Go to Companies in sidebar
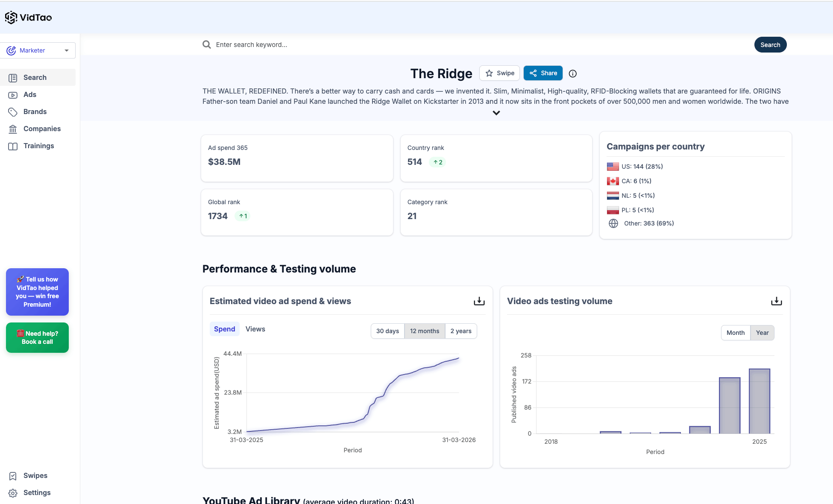 pos(42,129)
